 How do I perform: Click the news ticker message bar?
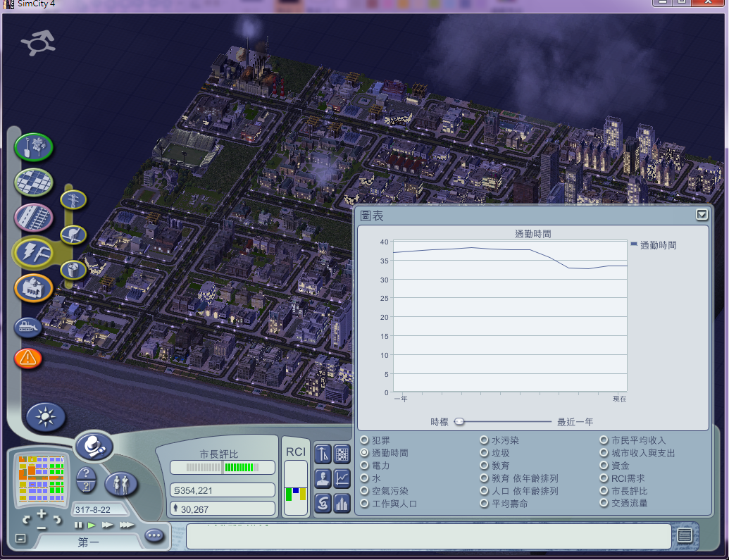point(429,536)
